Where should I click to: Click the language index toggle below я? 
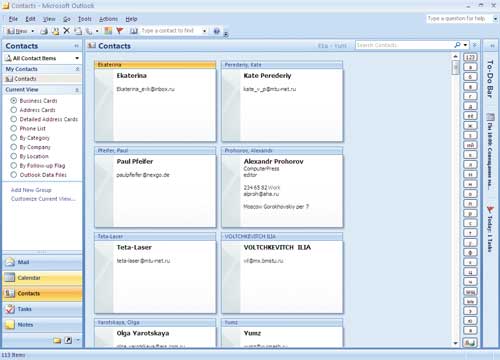point(470,342)
